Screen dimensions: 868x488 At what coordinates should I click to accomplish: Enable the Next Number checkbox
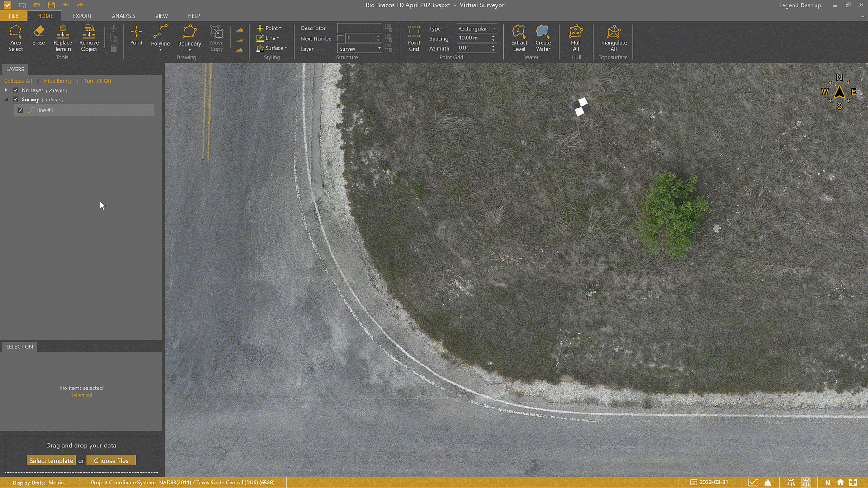click(x=340, y=38)
